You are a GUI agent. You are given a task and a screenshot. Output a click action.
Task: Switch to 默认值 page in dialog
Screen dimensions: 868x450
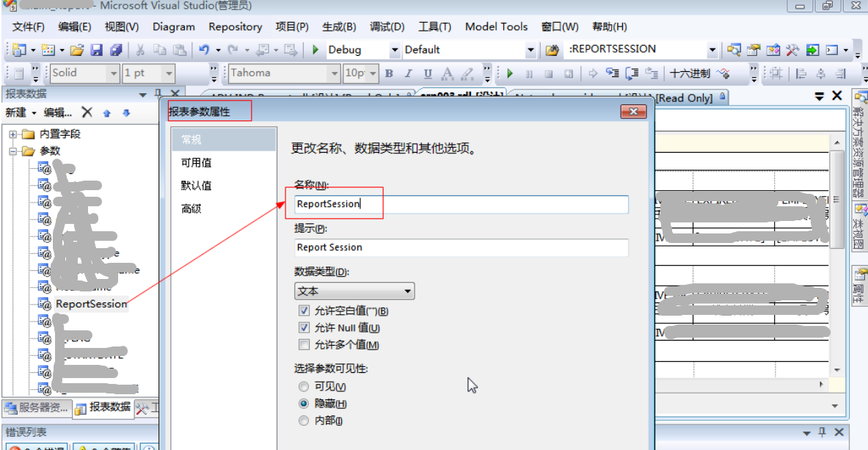[x=224, y=186]
